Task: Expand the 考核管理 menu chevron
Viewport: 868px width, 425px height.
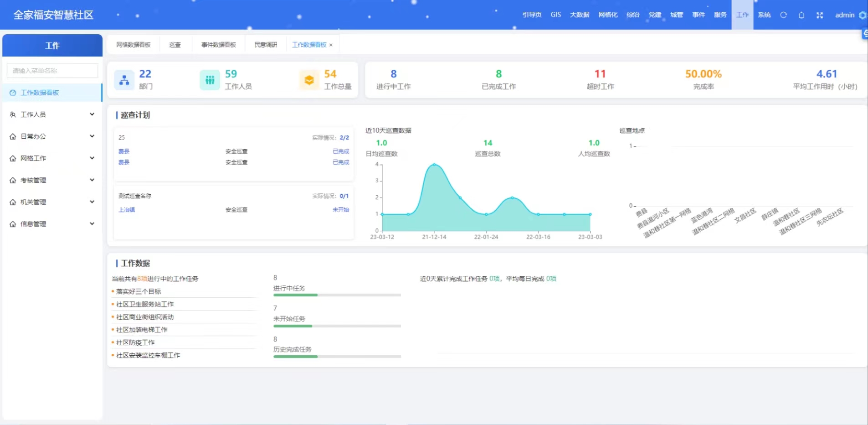Action: [92, 180]
